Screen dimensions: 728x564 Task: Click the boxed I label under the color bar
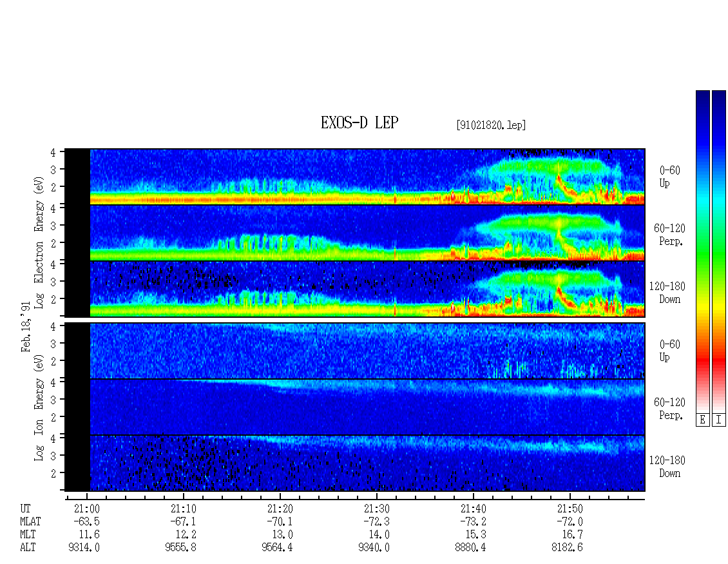pyautogui.click(x=719, y=420)
